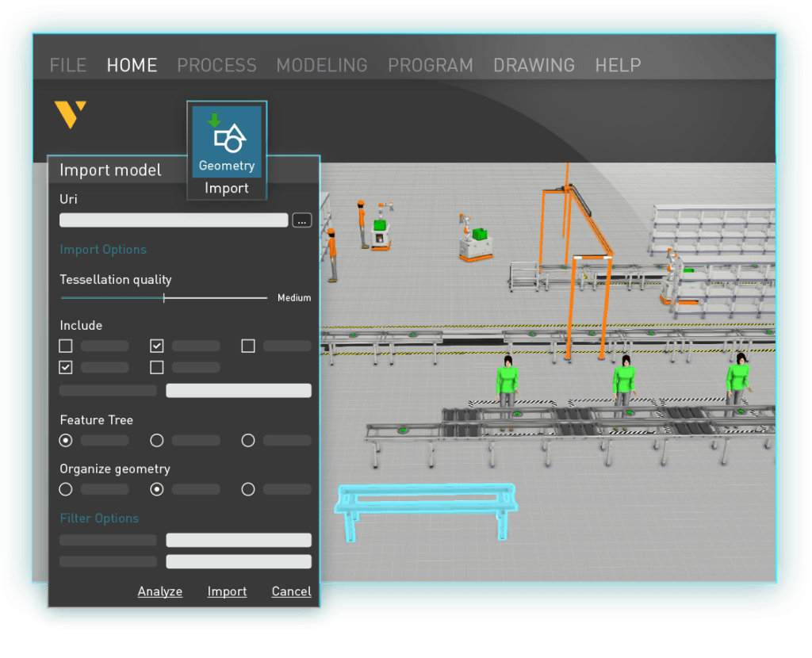The width and height of the screenshot is (812, 658).
Task: Expand the Import Options section
Action: click(103, 250)
